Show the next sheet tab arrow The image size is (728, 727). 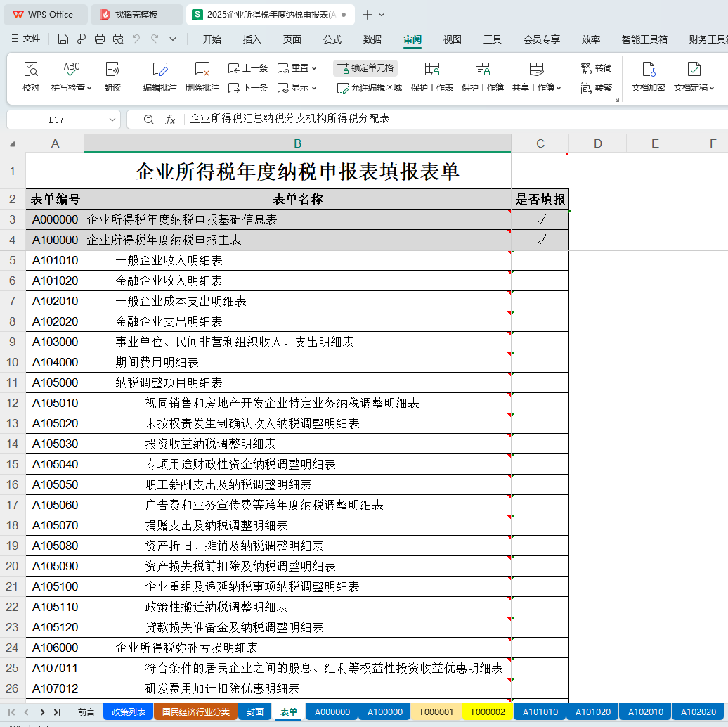coord(42,712)
